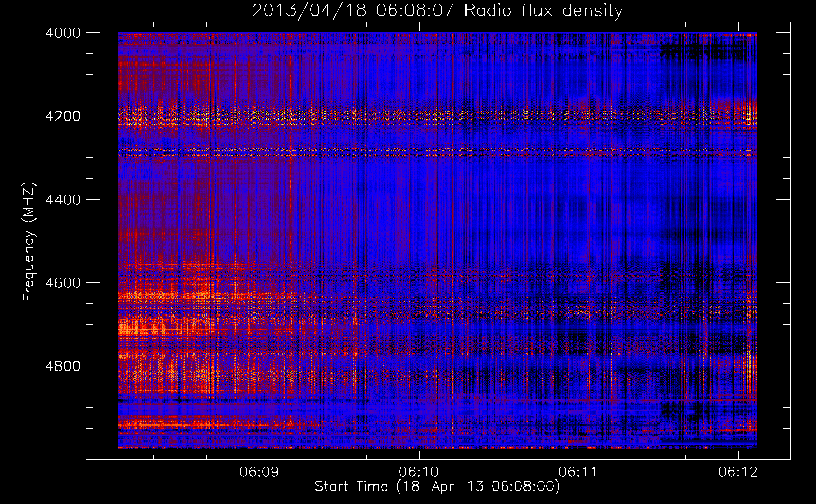The height and width of the screenshot is (504, 816).
Task: Select the 4400 frequency tick label
Action: [63, 200]
